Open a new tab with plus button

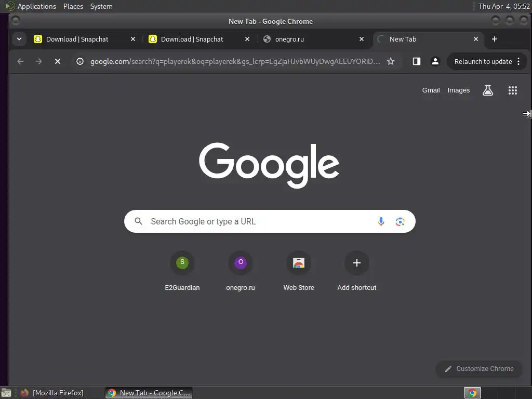(495, 39)
